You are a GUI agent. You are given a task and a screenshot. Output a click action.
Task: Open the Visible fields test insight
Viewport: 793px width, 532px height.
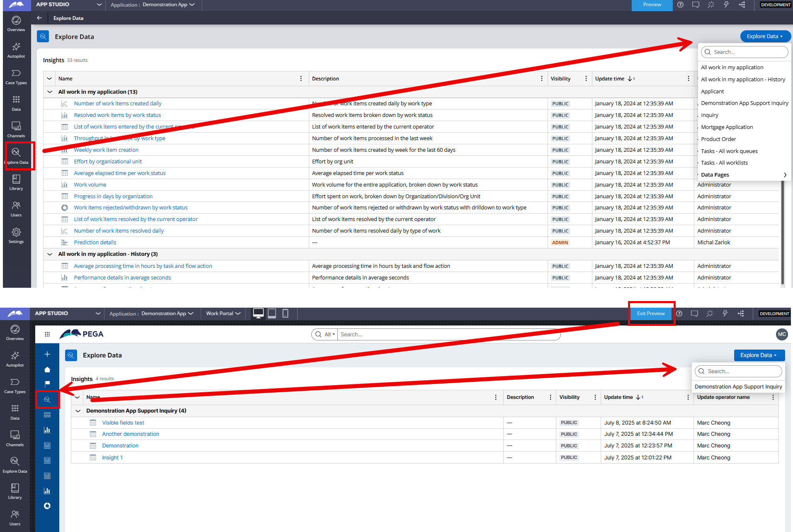(123, 423)
